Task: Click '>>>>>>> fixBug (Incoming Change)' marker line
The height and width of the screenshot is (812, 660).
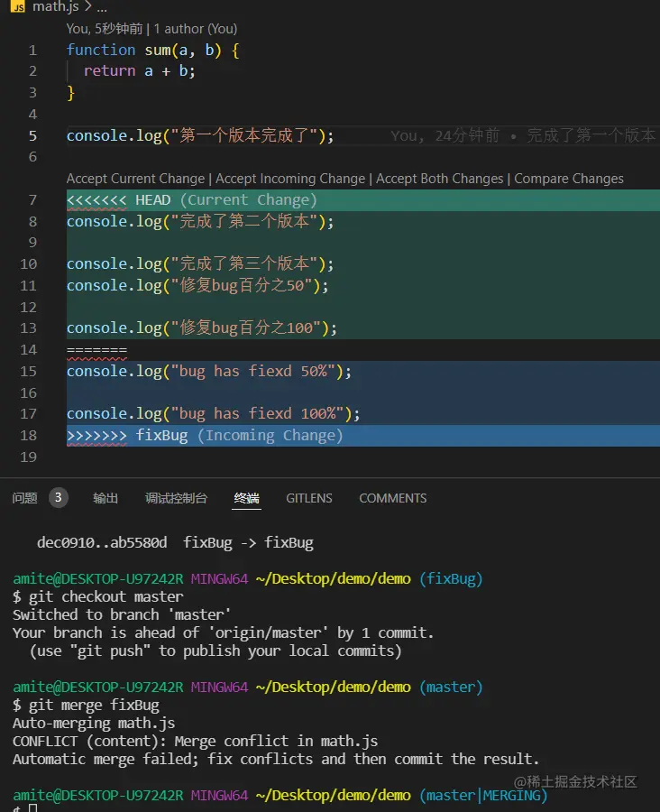Action: point(205,436)
